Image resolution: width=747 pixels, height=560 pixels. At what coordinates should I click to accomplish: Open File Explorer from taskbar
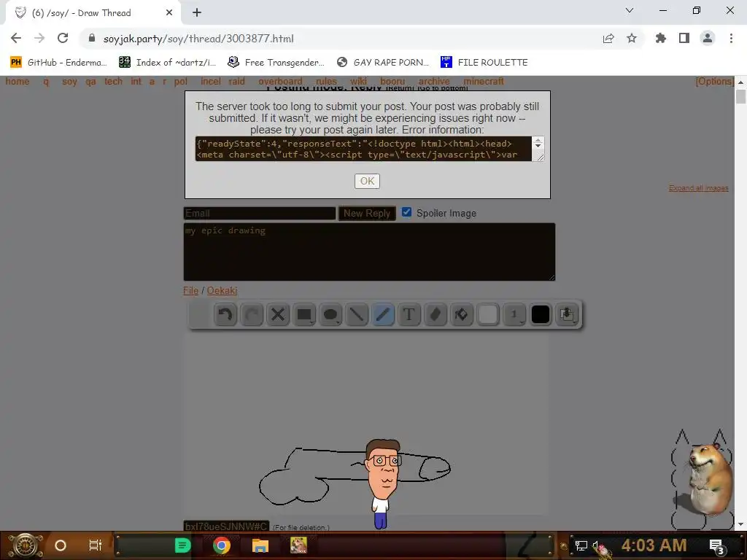(x=260, y=545)
